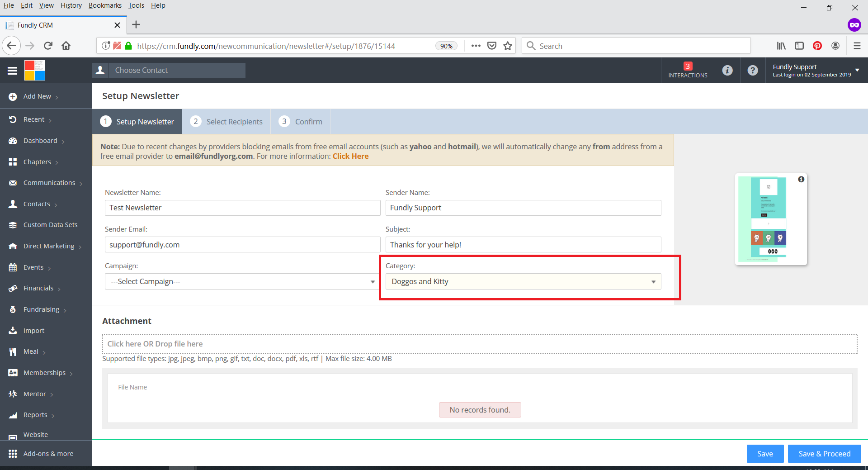Image resolution: width=868 pixels, height=470 pixels.
Task: Reload the page with refresh icon
Action: pos(48,46)
